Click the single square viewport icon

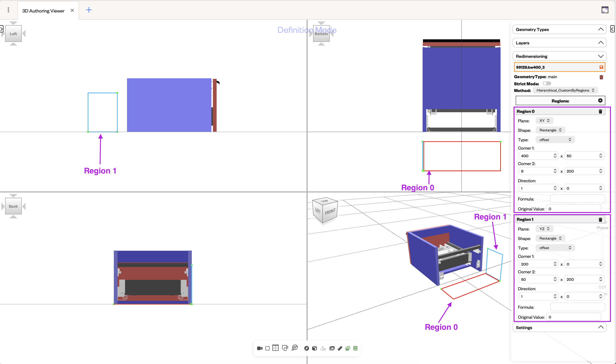pos(268,348)
